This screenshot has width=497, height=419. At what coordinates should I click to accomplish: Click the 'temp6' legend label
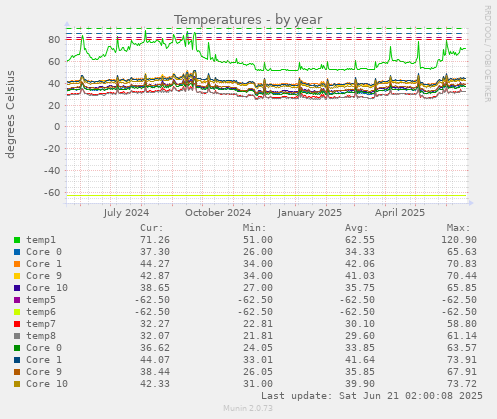click(x=41, y=312)
